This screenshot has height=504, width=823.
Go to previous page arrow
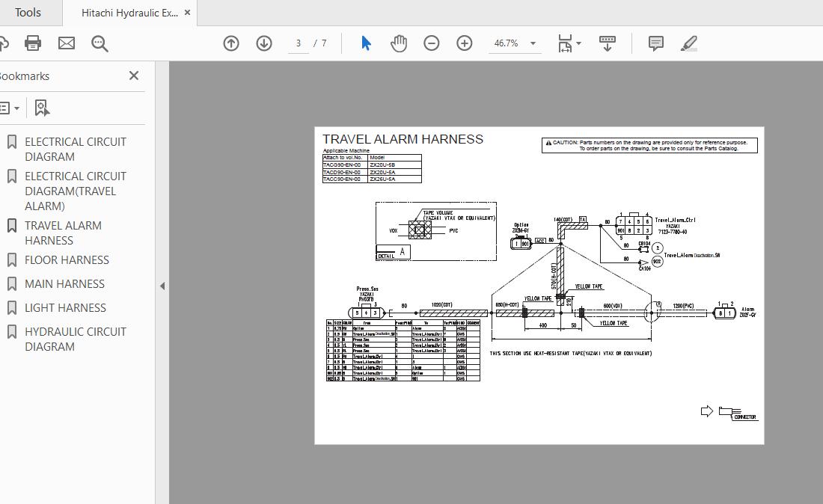(231, 43)
